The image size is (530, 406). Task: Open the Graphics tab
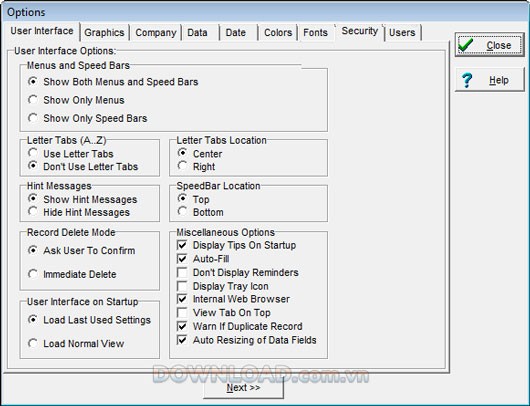[x=104, y=32]
